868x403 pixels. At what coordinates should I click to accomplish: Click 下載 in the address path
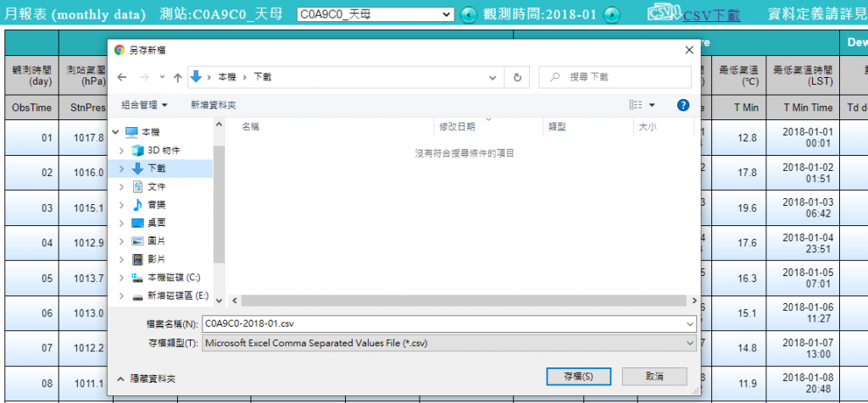click(x=263, y=77)
